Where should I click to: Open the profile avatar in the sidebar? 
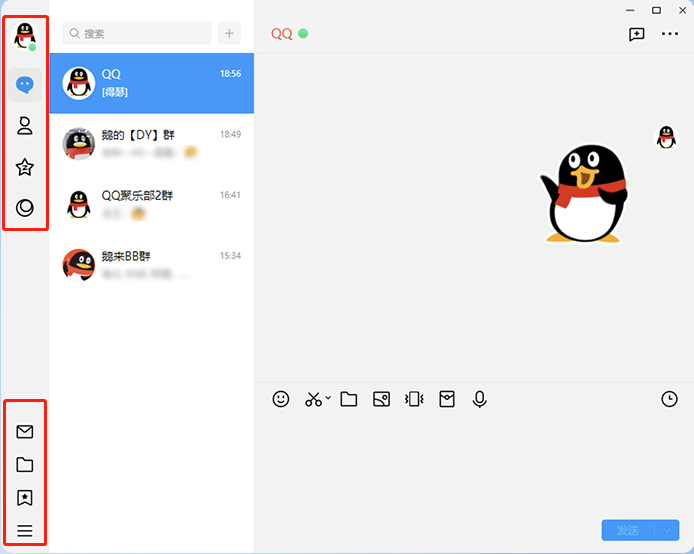point(25,36)
